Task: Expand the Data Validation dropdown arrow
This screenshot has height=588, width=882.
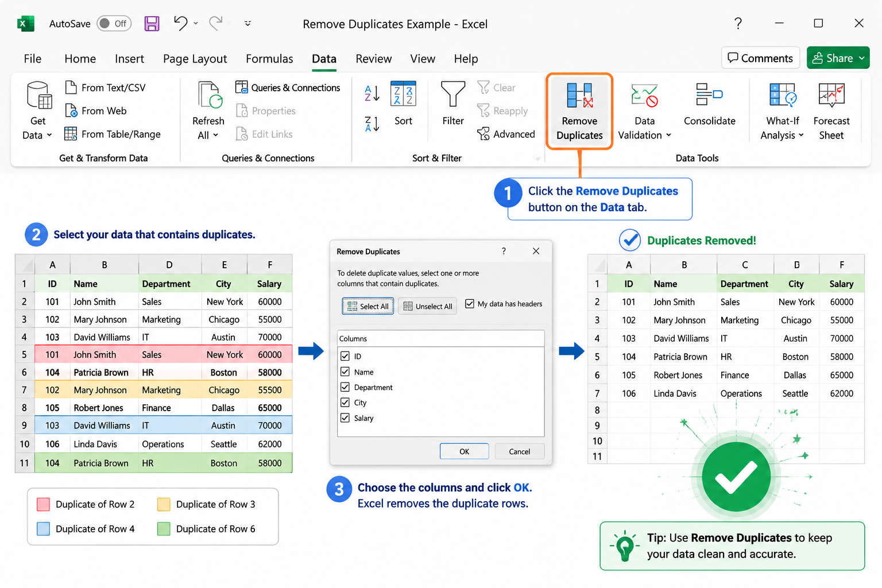Action: coord(668,135)
